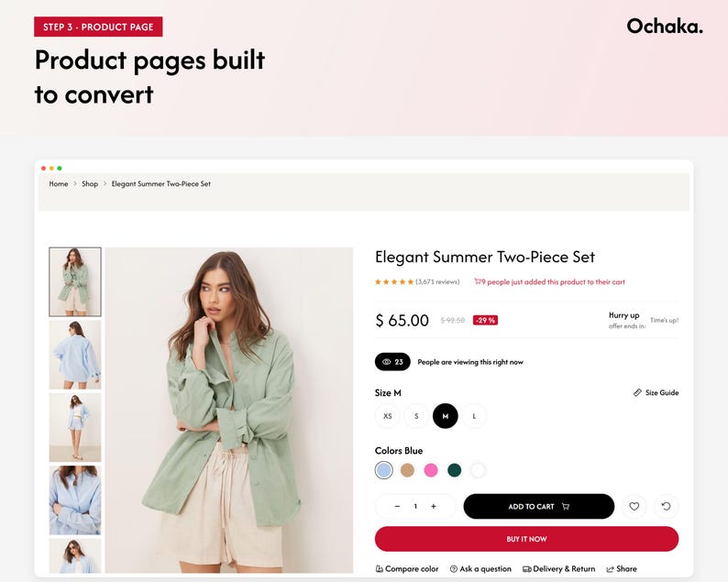Select size XS
Viewport: 728px width, 582px height.
387,416
